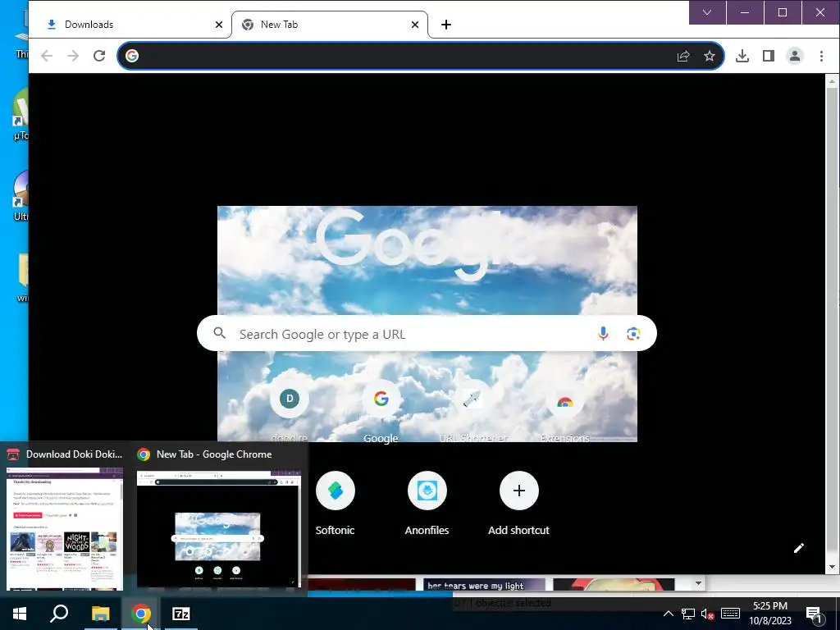Screen dimensions: 840x630
Task: Open the touch keyboard tray icon
Action: pos(730,614)
